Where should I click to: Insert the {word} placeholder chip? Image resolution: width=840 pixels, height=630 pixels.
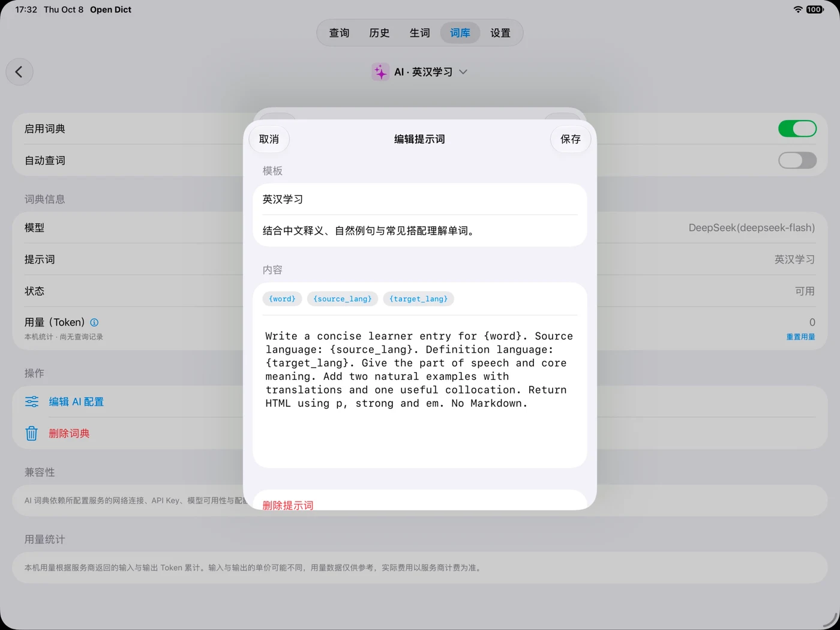click(x=282, y=299)
